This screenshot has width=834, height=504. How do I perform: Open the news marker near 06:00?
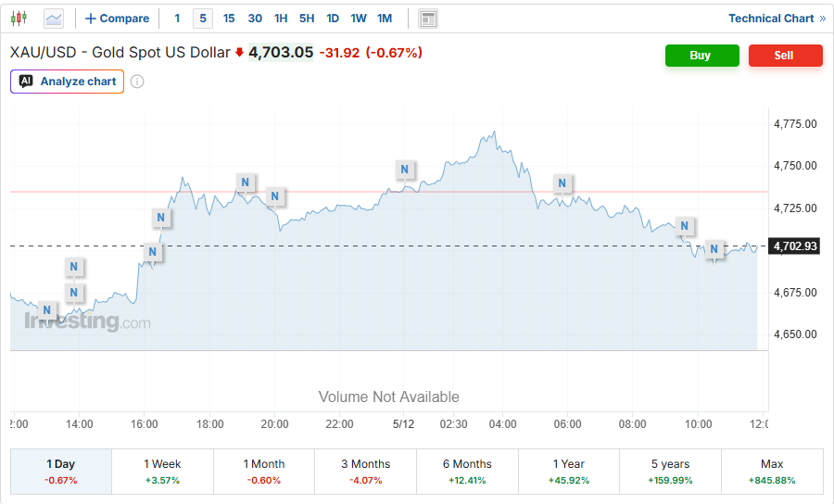562,183
